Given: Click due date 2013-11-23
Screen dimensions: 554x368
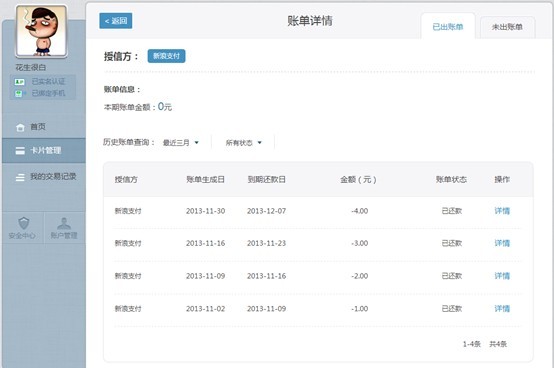Looking at the screenshot, I should (266, 243).
